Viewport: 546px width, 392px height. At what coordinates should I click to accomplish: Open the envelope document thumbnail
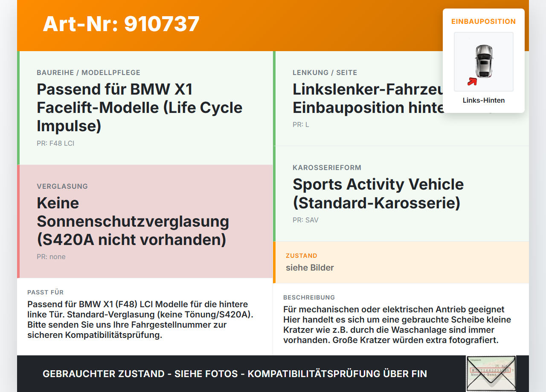pyautogui.click(x=491, y=374)
